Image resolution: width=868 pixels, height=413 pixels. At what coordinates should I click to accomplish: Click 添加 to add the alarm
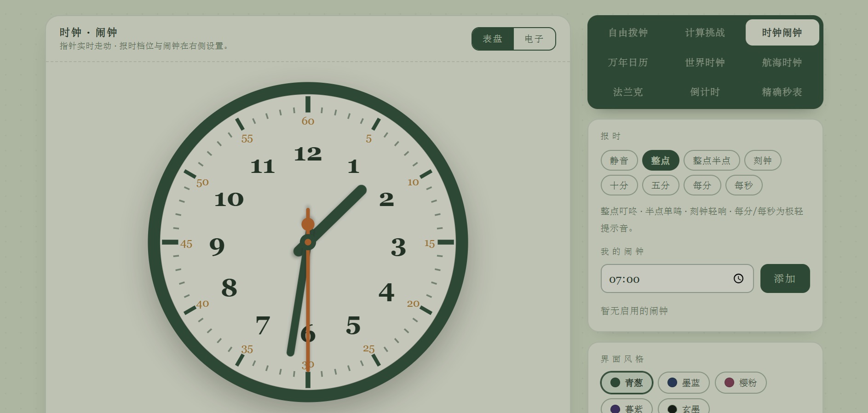pyautogui.click(x=785, y=278)
